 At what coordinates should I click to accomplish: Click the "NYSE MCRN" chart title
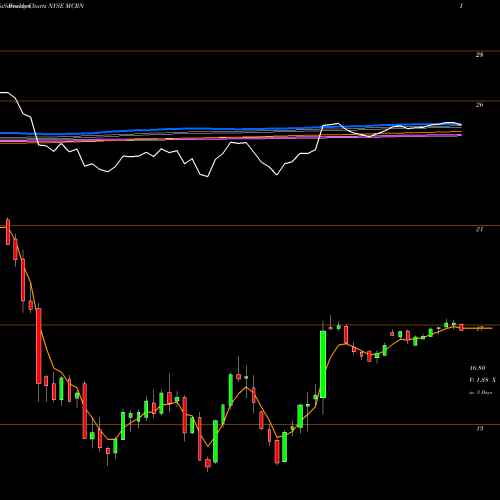(x=66, y=6)
